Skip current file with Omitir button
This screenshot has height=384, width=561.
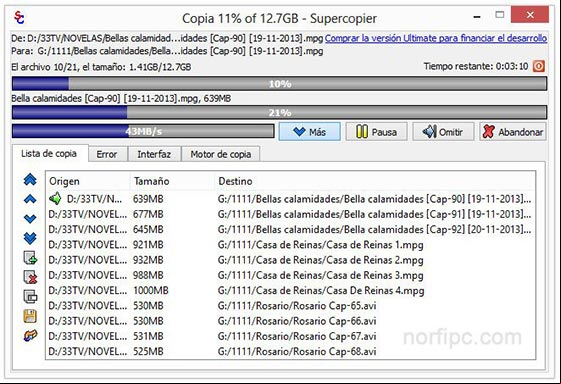click(443, 132)
